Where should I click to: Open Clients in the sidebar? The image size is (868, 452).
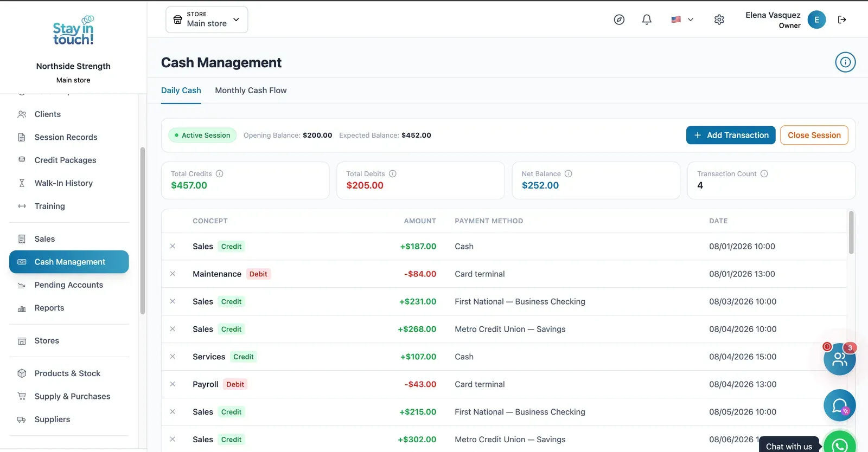tap(69, 114)
